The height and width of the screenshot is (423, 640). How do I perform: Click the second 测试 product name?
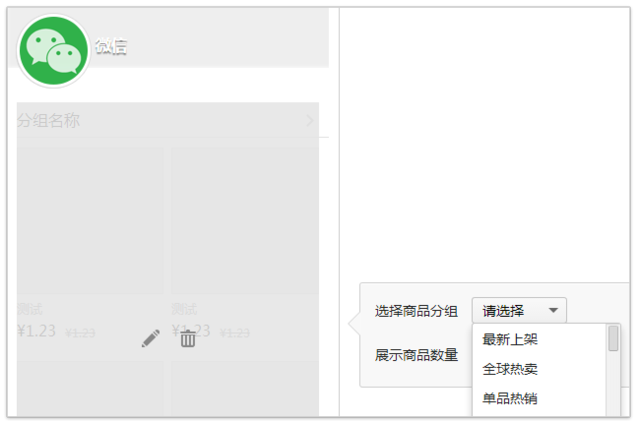(184, 309)
